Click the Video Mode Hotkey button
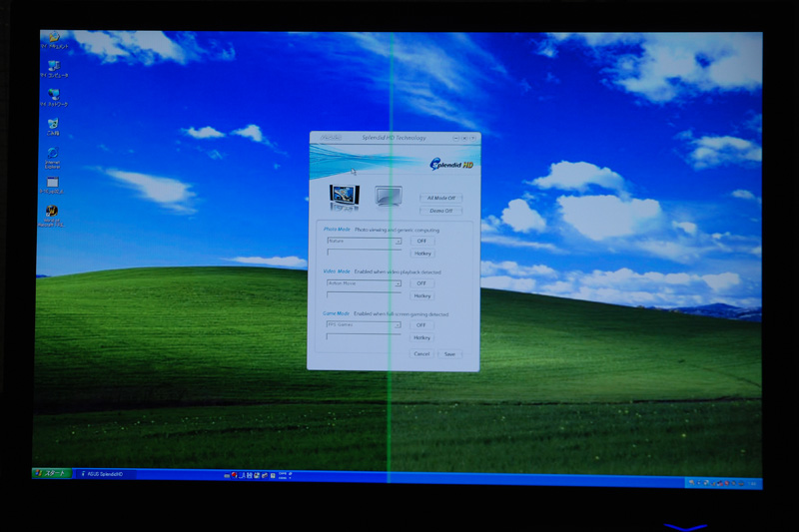Image resolution: width=799 pixels, height=532 pixels. tap(422, 295)
